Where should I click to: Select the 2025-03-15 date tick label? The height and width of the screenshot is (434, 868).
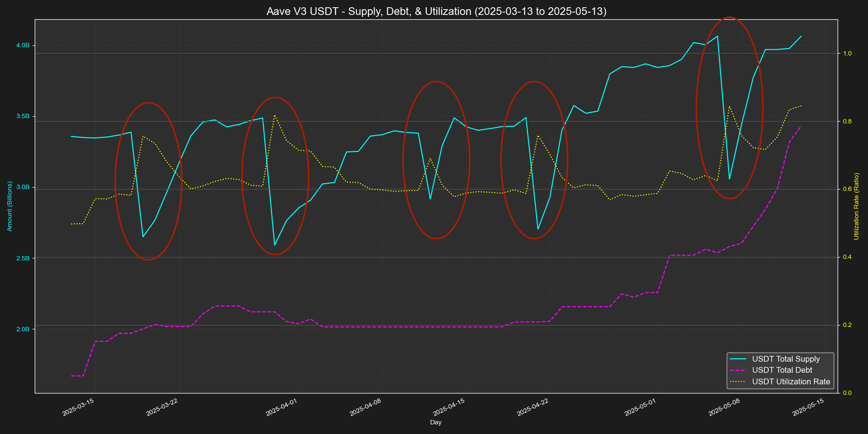coord(78,407)
